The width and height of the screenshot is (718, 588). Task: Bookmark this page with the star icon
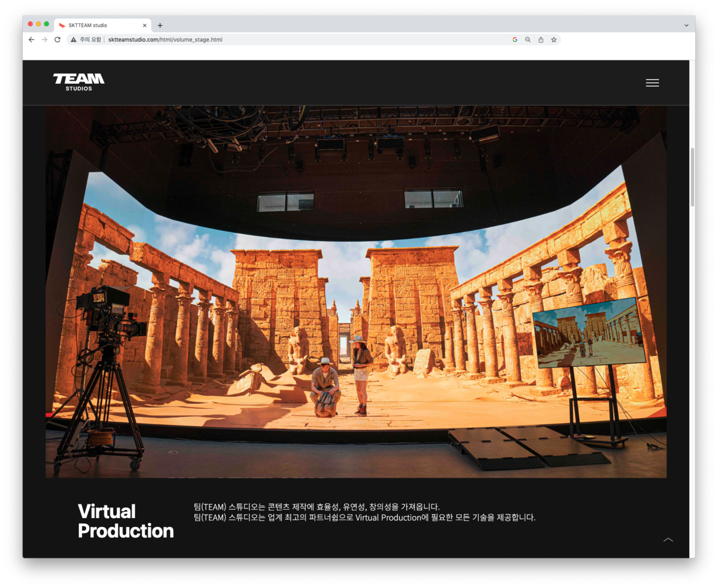coord(554,39)
